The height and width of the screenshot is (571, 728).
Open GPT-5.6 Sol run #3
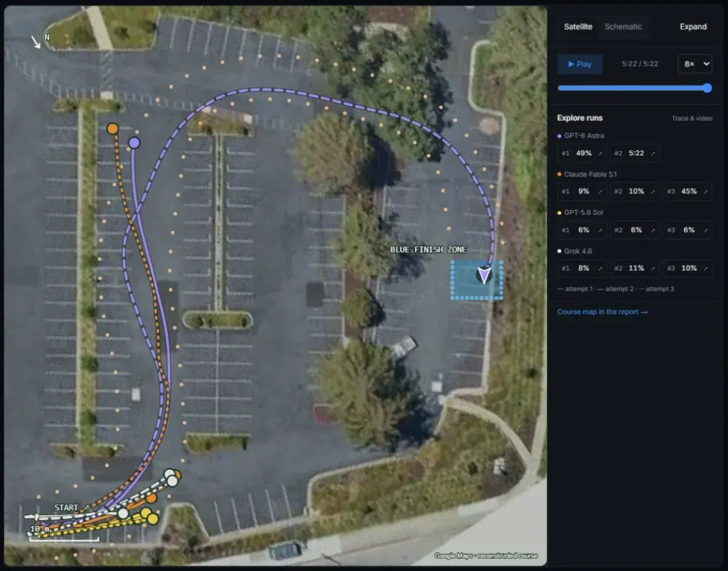pyautogui.click(x=687, y=230)
